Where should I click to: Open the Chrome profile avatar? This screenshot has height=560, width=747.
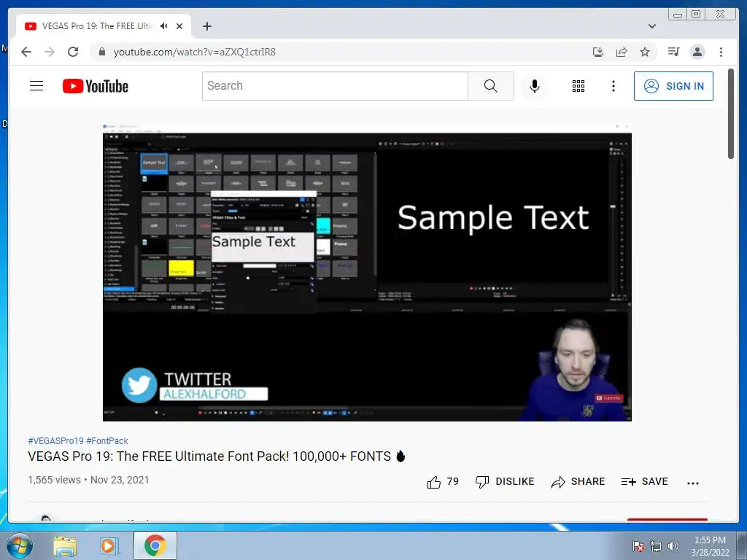coord(697,52)
